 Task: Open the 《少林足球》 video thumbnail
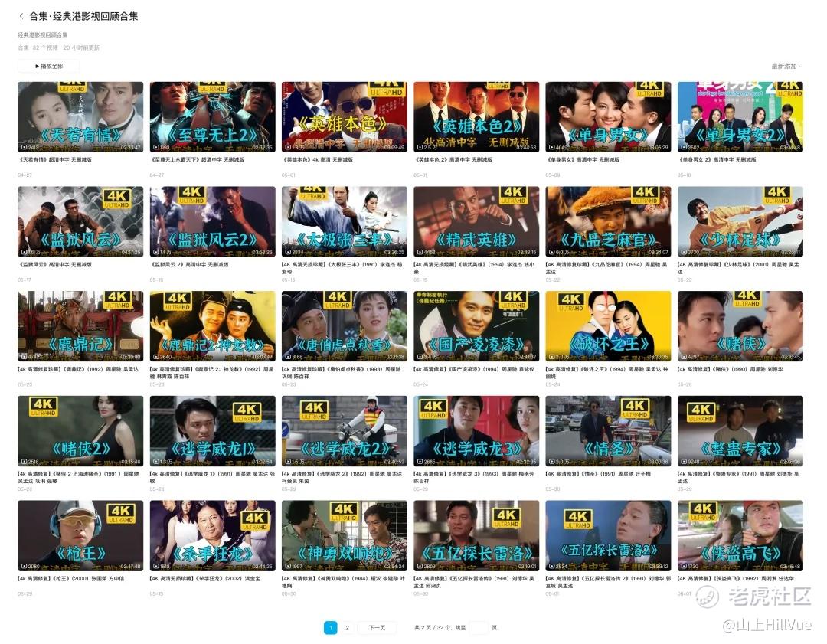tap(740, 221)
